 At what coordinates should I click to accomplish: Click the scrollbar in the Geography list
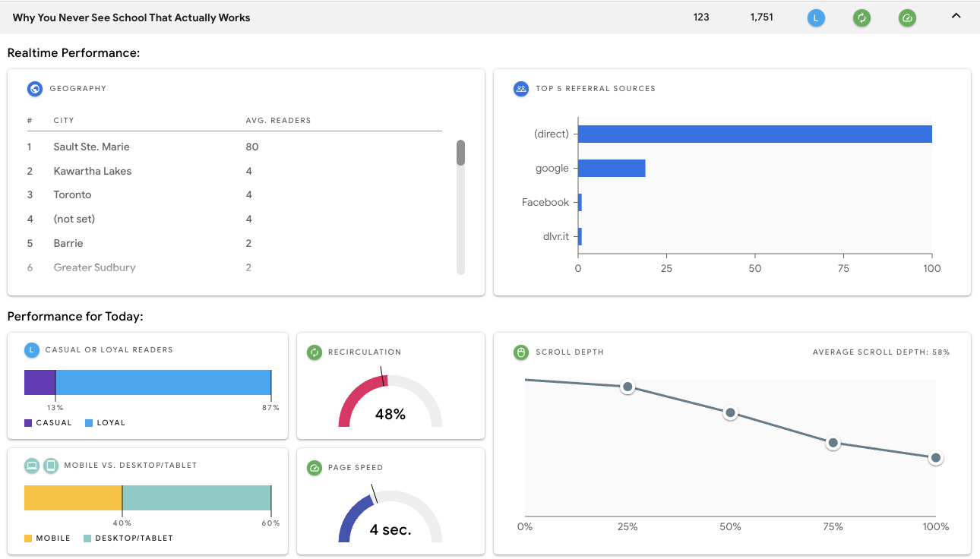click(460, 152)
